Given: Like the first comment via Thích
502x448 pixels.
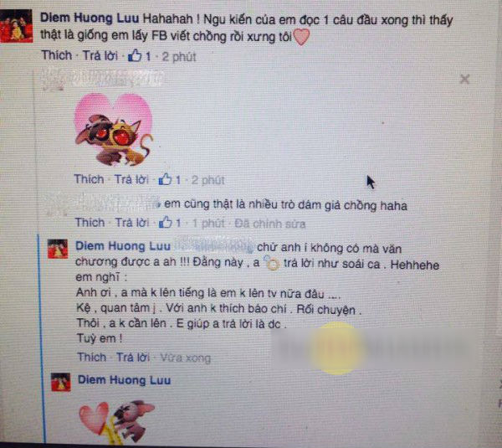Looking at the screenshot, I should coord(57,55).
